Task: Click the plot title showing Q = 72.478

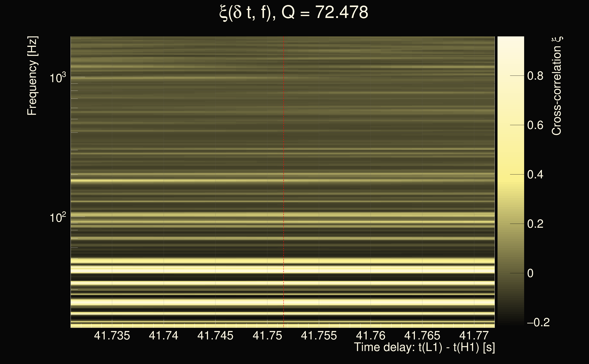Action: click(x=294, y=13)
